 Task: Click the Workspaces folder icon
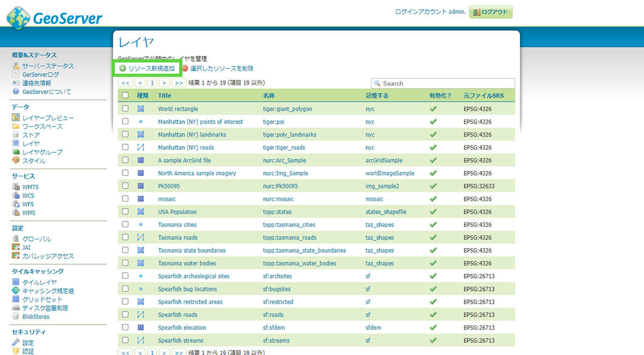coord(16,127)
